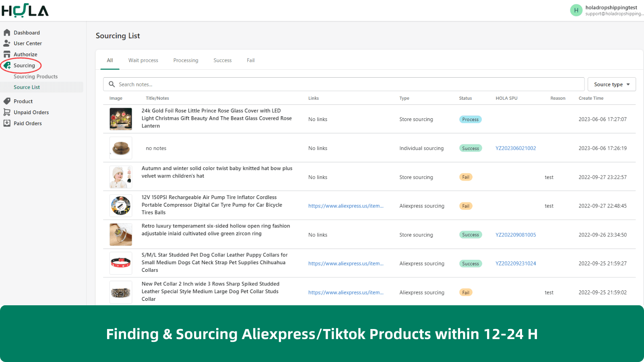644x362 pixels.
Task: Switch to the Processing tab
Action: pyautogui.click(x=186, y=60)
